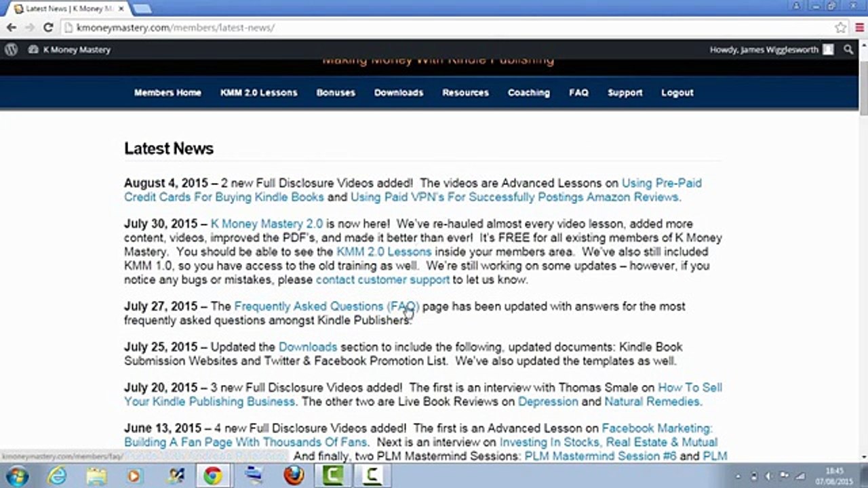Image resolution: width=868 pixels, height=488 pixels.
Task: Click the July 27, 2015 date text
Action: click(161, 306)
